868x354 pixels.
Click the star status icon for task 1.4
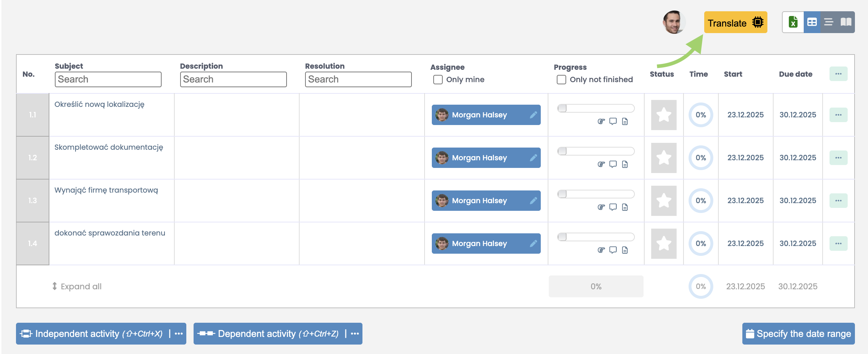click(664, 243)
